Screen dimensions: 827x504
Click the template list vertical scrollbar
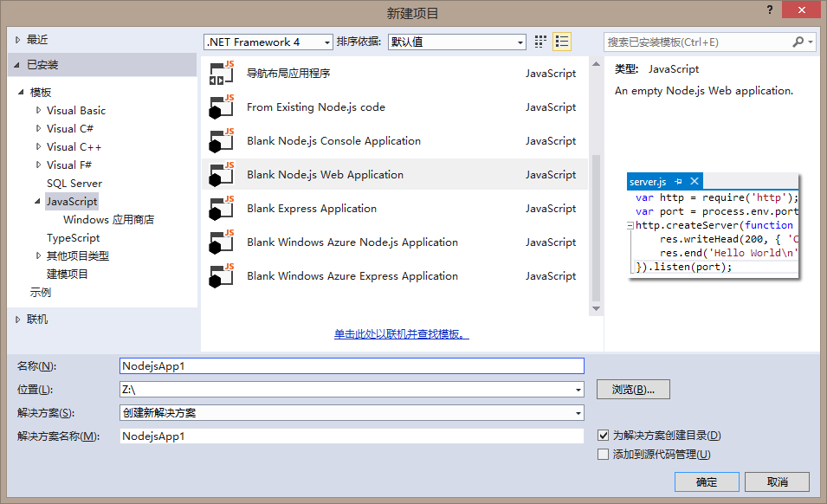(x=595, y=225)
